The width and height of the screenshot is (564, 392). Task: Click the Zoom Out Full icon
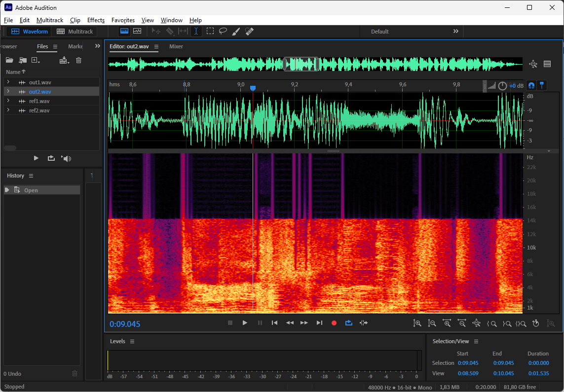click(476, 323)
